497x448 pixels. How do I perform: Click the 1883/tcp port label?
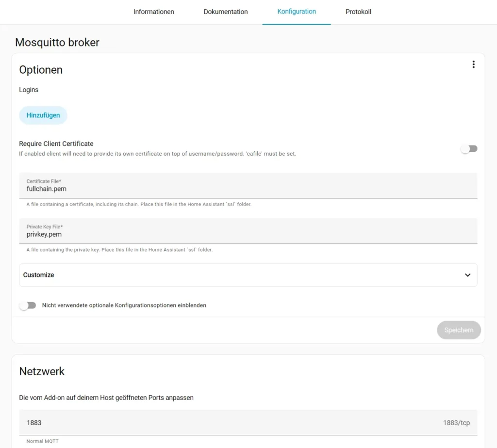pyautogui.click(x=456, y=423)
